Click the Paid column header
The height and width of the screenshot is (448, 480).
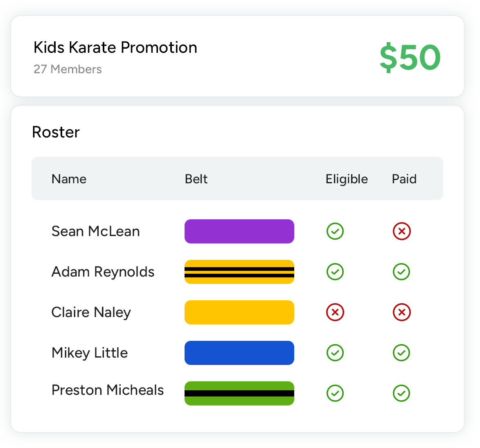click(x=404, y=179)
